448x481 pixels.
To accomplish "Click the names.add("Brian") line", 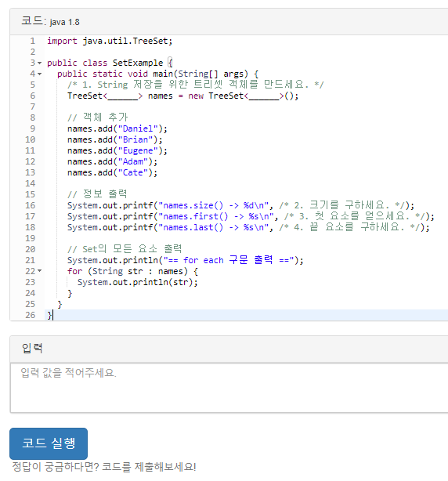I will coord(114,140).
